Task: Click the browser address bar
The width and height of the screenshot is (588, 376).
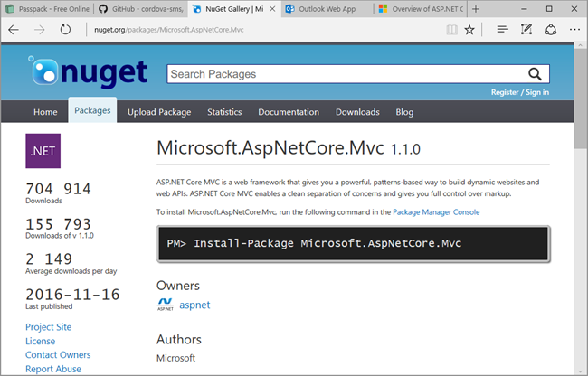Action: [x=262, y=30]
